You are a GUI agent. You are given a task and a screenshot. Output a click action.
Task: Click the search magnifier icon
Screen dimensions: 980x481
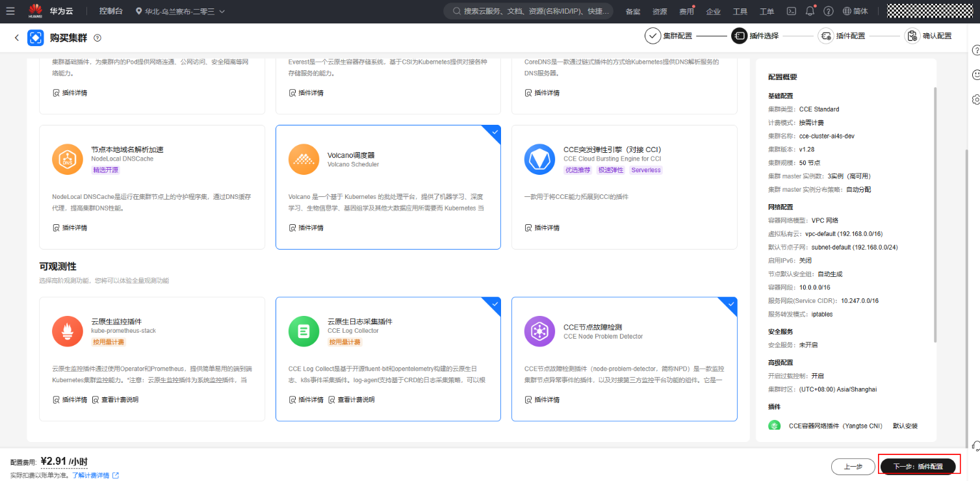click(x=457, y=11)
